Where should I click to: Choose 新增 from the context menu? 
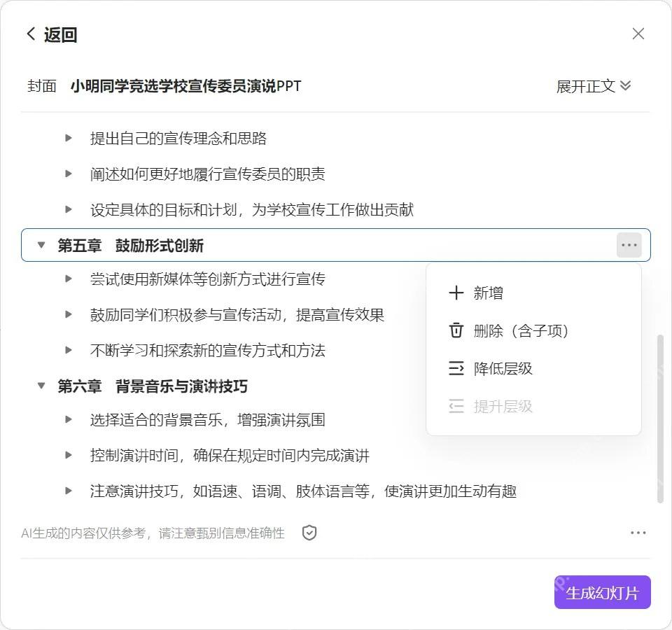click(x=533, y=293)
